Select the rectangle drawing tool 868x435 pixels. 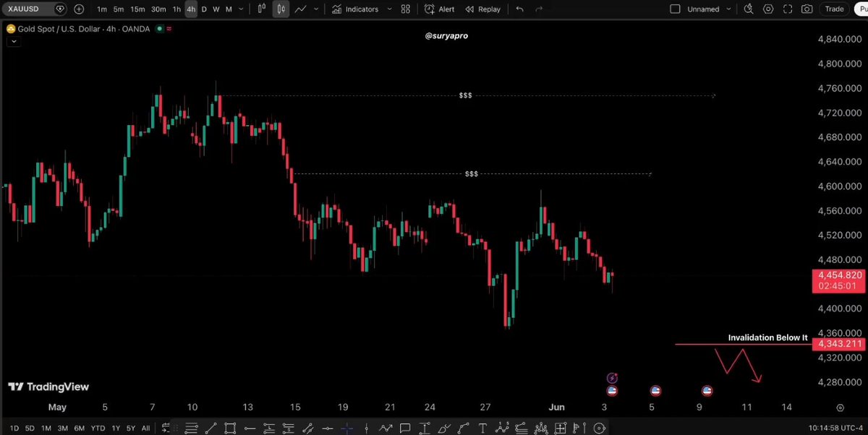[231, 428]
